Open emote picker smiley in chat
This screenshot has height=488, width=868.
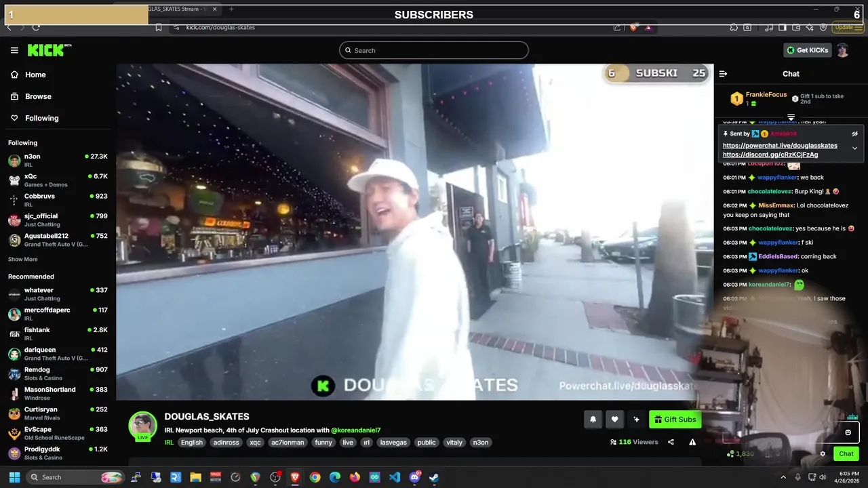coord(848,432)
